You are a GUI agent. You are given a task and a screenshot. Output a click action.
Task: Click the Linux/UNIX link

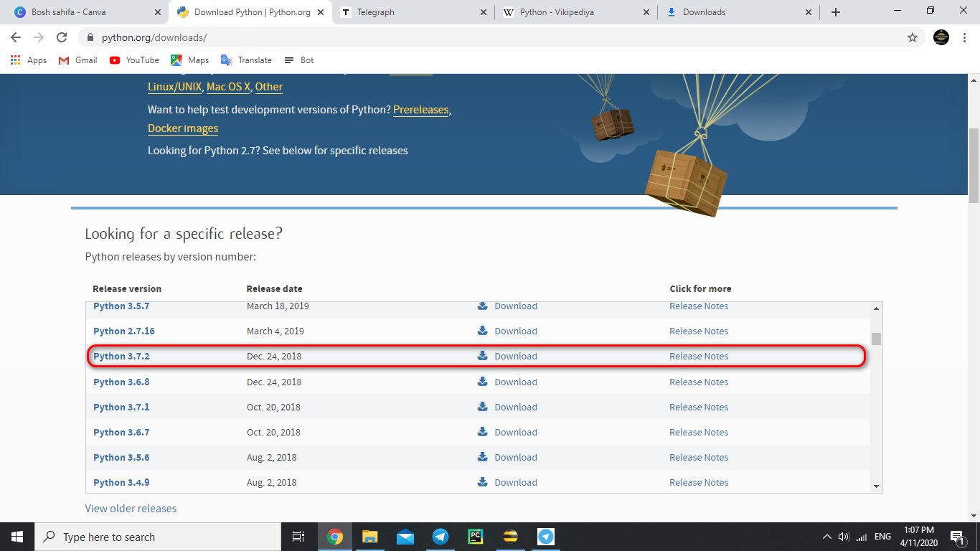[x=174, y=87]
